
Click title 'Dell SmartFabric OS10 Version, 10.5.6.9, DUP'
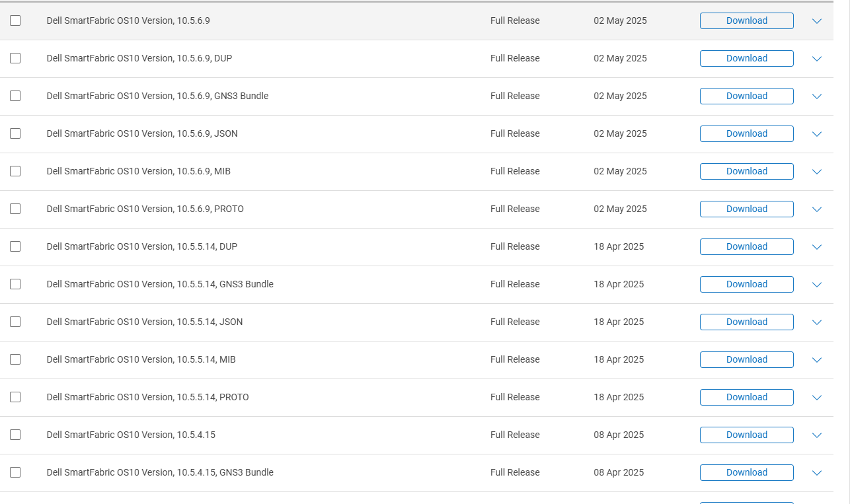pyautogui.click(x=139, y=58)
